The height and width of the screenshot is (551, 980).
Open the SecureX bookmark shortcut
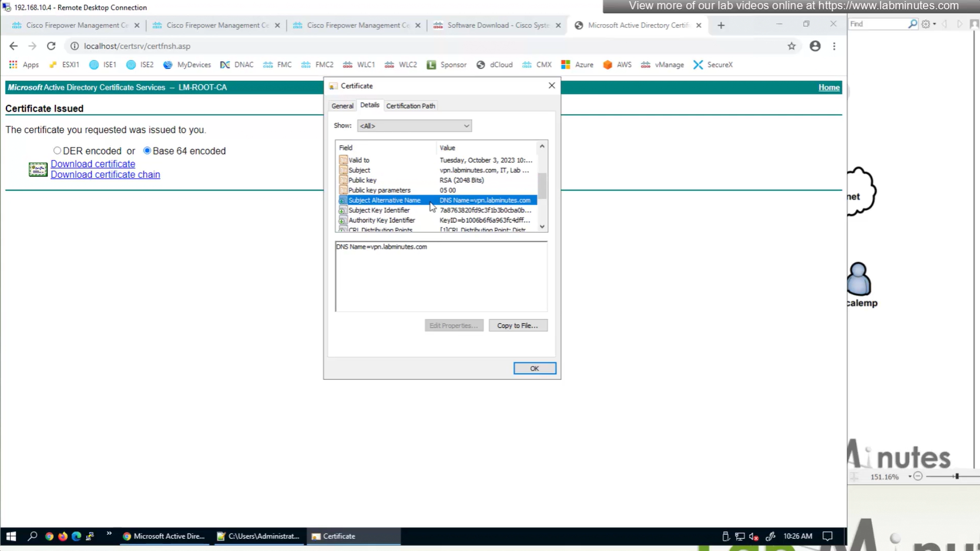click(x=713, y=65)
